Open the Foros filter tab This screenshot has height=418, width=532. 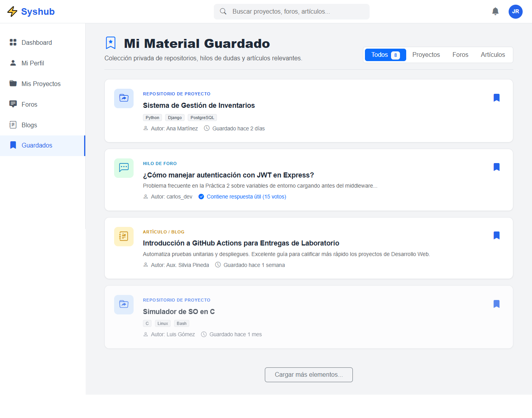click(460, 54)
